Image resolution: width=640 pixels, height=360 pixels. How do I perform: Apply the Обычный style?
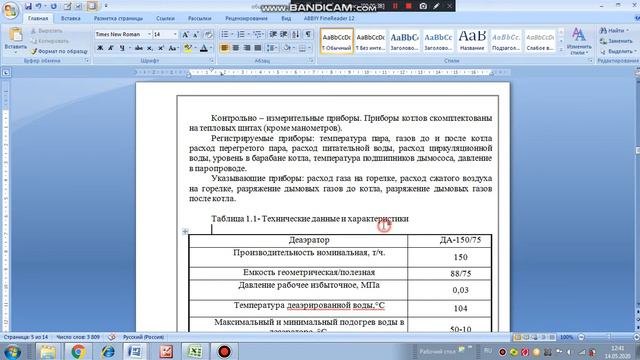[337, 41]
